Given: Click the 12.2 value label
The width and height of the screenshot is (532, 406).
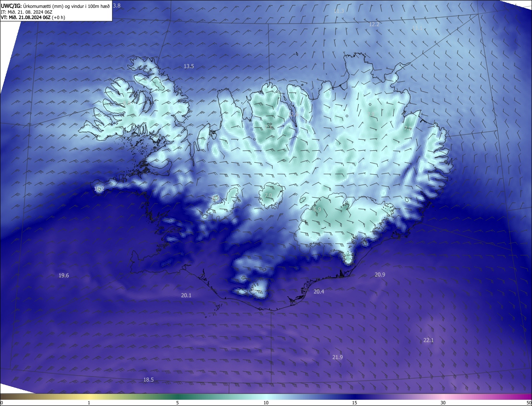Looking at the screenshot, I should [374, 24].
